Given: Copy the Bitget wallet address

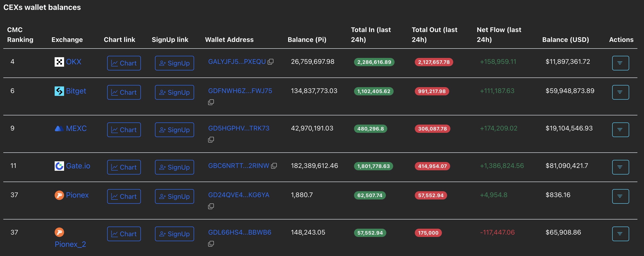Looking at the screenshot, I should point(211,102).
